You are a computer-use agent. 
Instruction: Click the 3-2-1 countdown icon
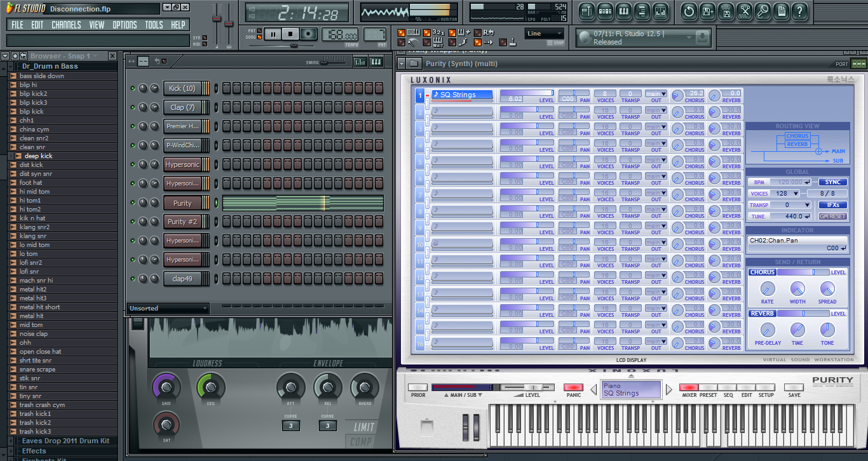click(438, 32)
